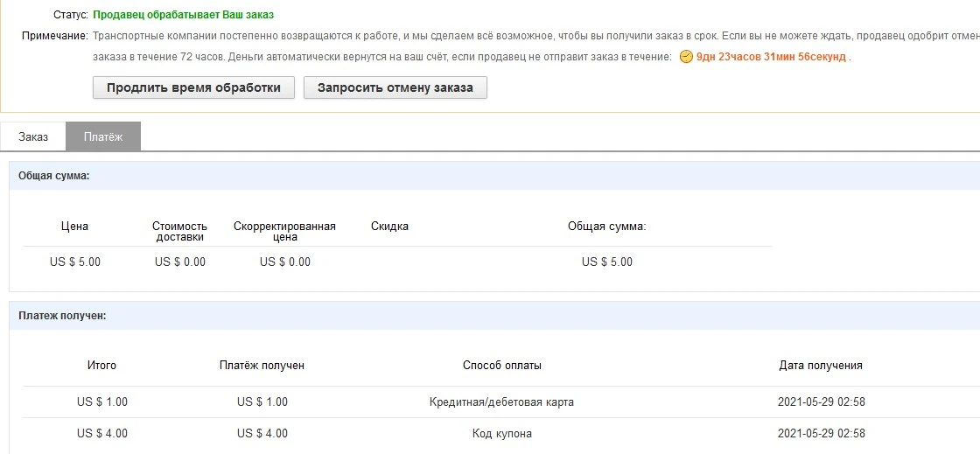Click the date in the Кредитная/дебетовая карта row
Image resolution: width=980 pixels, height=454 pixels.
pos(822,402)
